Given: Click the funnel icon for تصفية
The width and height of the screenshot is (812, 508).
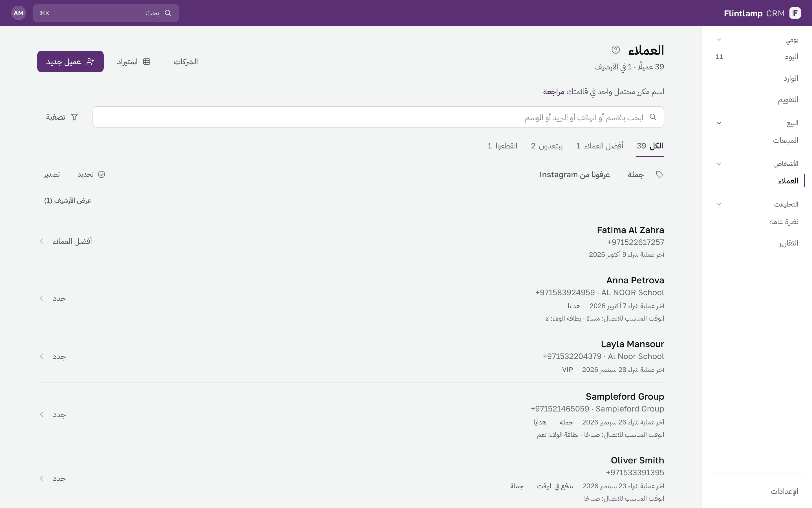Looking at the screenshot, I should 74,117.
